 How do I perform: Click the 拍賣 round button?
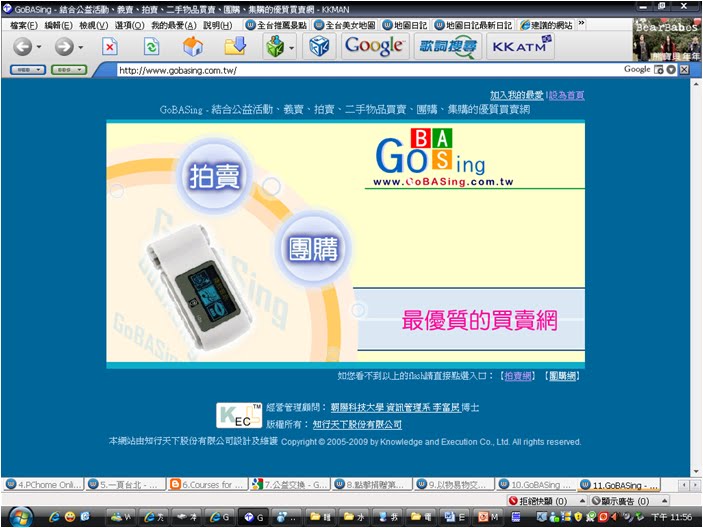[x=214, y=176]
